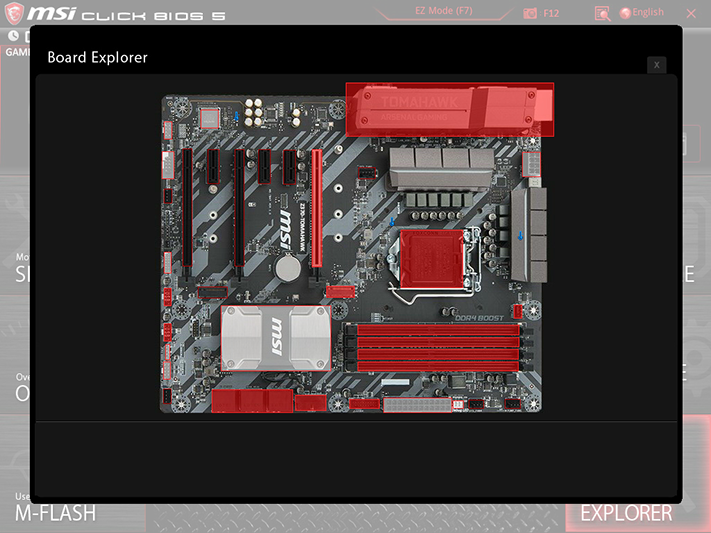Select the black fan header at the bottom-right board corner
Screen dimensions: 711x533
point(513,404)
